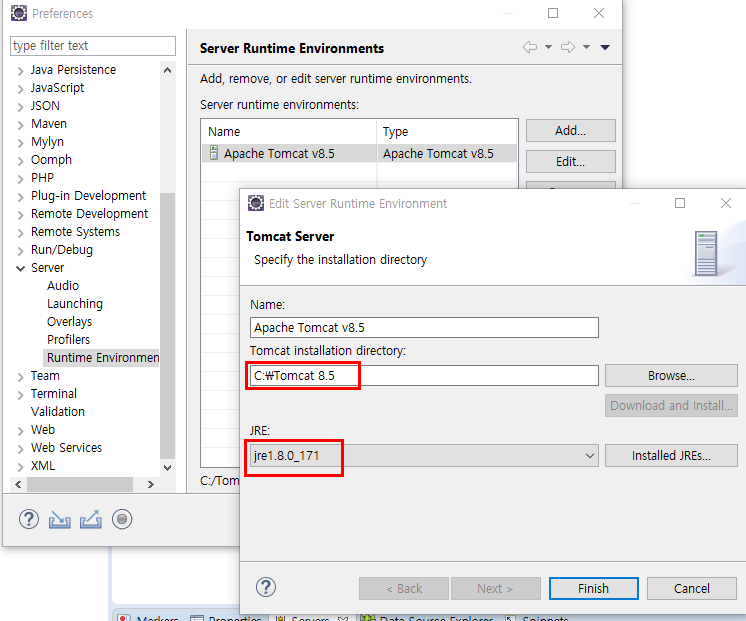Viewport: 746px width, 621px height.
Task: Click the forward navigation arrow in Preferences header
Action: click(568, 47)
